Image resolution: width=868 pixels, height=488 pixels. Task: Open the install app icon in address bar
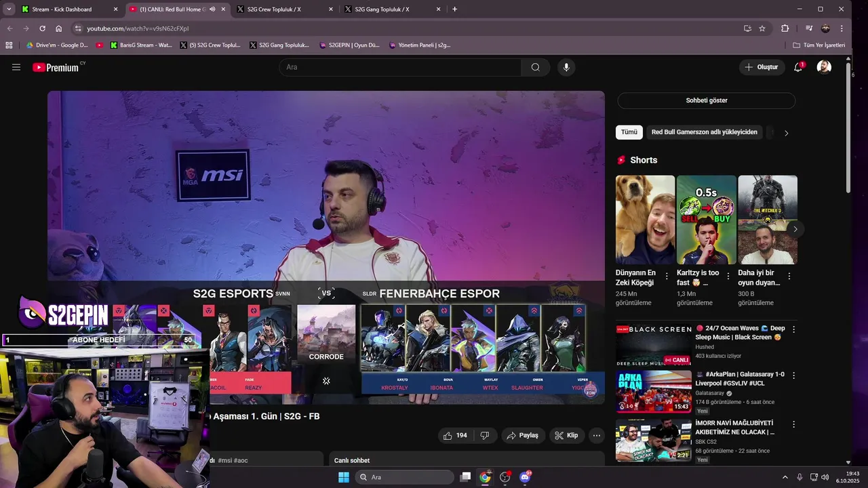747,28
